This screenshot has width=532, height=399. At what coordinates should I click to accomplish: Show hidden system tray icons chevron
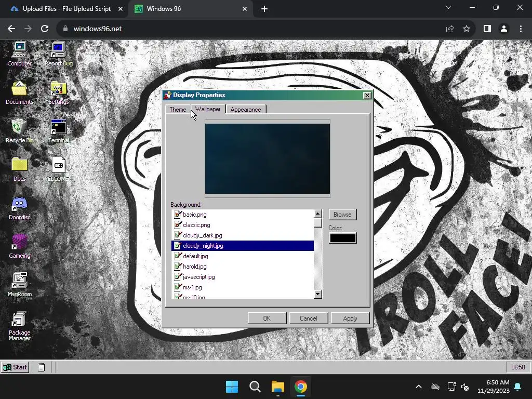pyautogui.click(x=419, y=387)
